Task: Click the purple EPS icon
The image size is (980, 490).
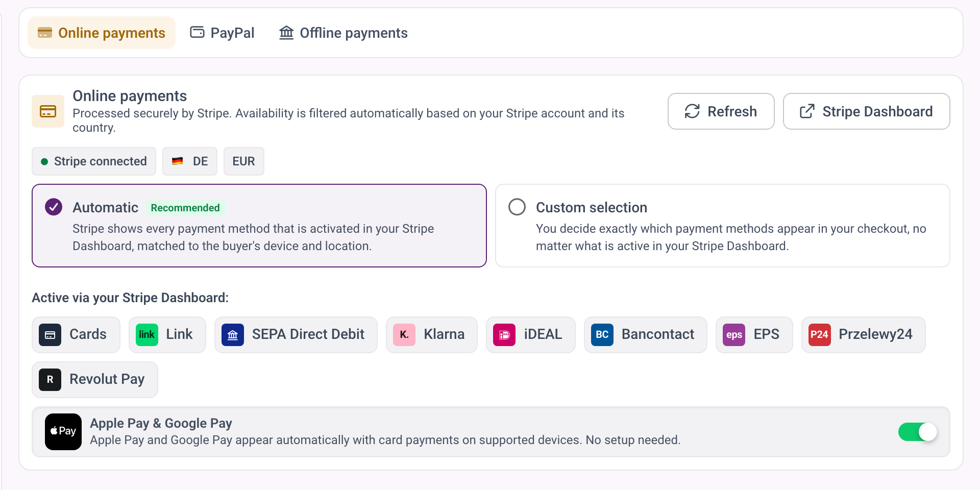Action: 734,335
